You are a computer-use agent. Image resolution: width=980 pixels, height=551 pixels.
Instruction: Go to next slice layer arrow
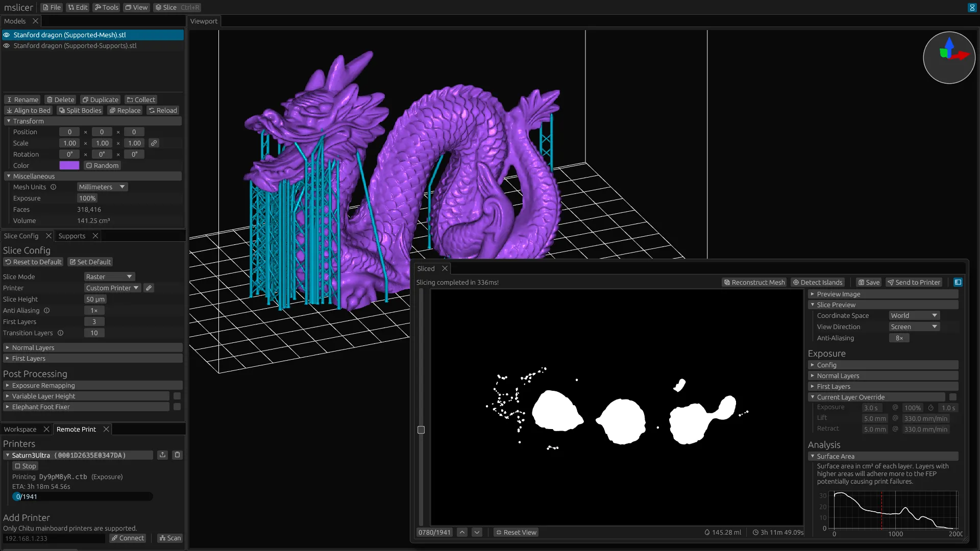pyautogui.click(x=477, y=533)
